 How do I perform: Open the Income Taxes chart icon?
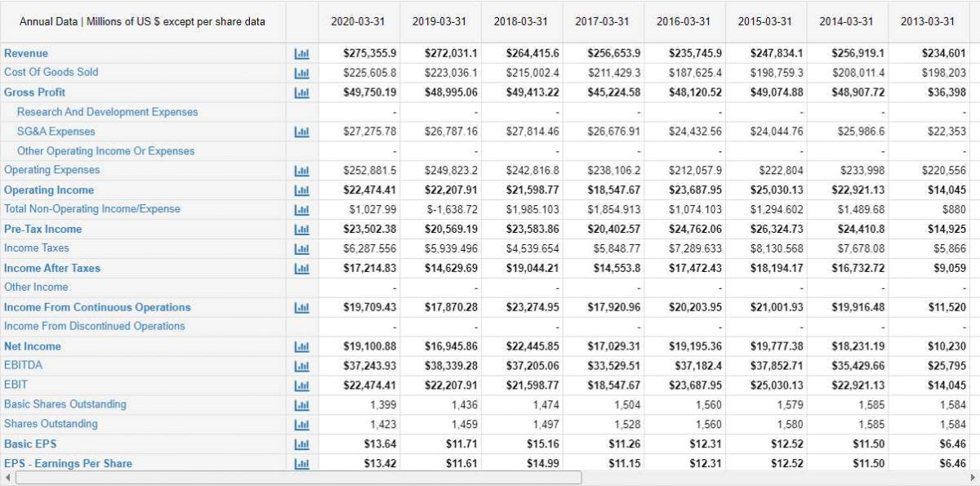[x=302, y=248]
